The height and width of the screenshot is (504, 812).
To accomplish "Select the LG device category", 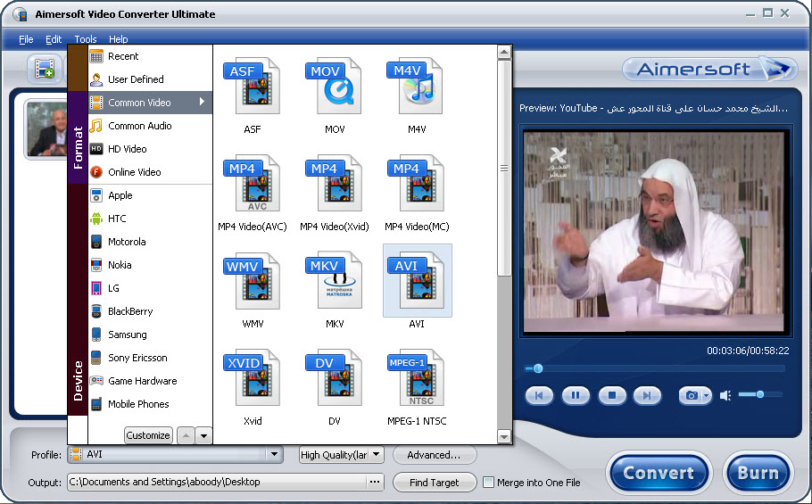I will coord(150,288).
